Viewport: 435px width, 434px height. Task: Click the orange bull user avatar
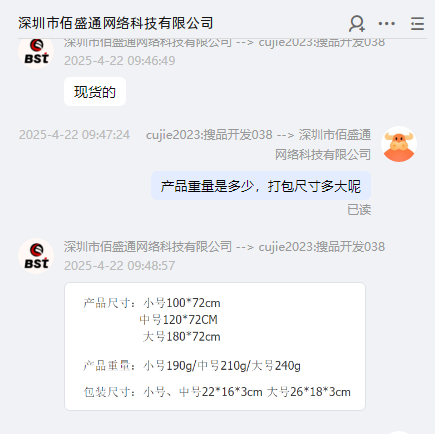coord(399,144)
